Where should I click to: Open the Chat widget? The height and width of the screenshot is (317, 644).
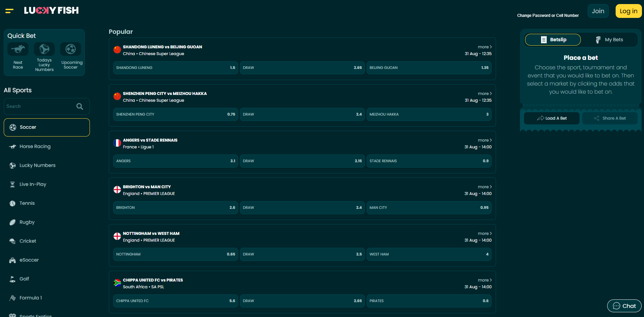(624, 306)
